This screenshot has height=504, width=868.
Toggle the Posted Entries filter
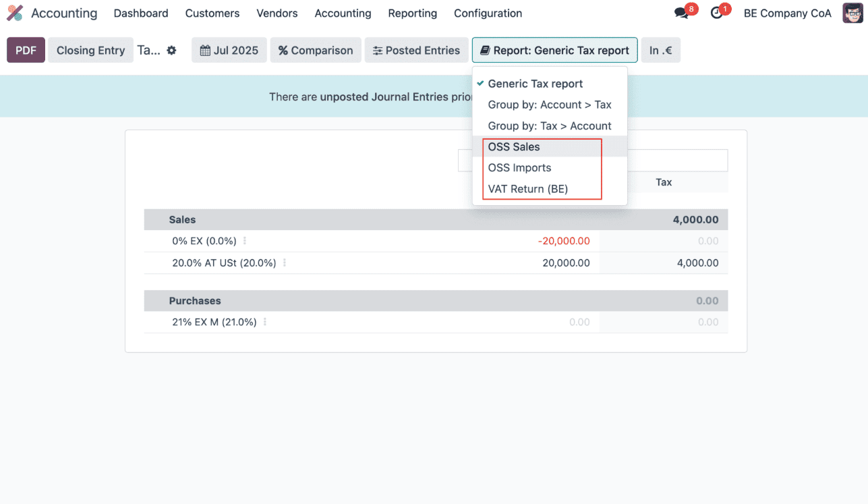click(416, 49)
